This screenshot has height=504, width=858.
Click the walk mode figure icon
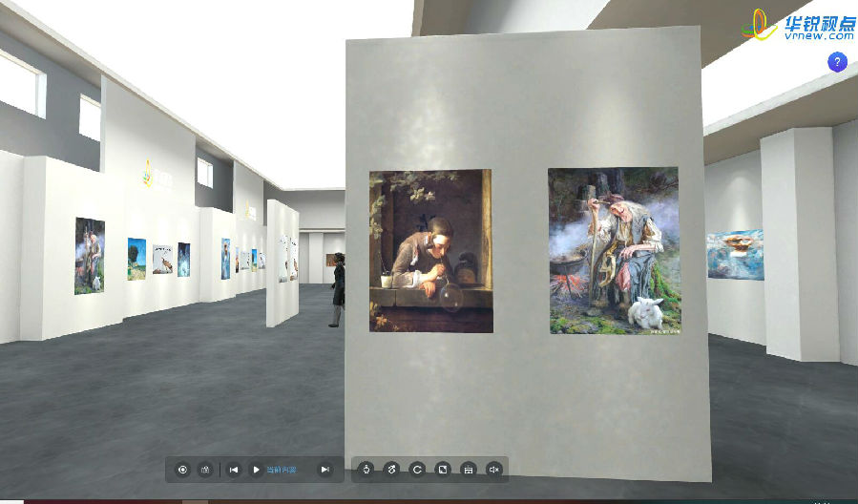[x=391, y=470]
